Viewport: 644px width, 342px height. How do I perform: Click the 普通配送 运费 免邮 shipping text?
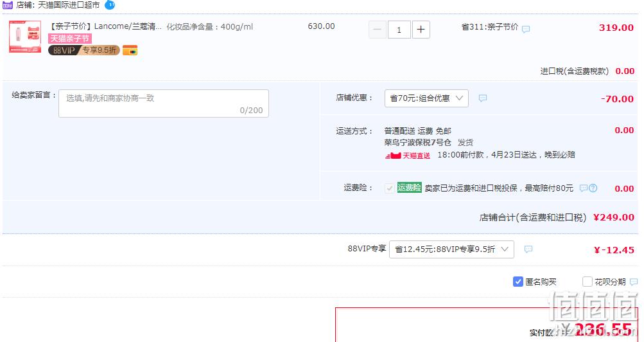(x=418, y=130)
